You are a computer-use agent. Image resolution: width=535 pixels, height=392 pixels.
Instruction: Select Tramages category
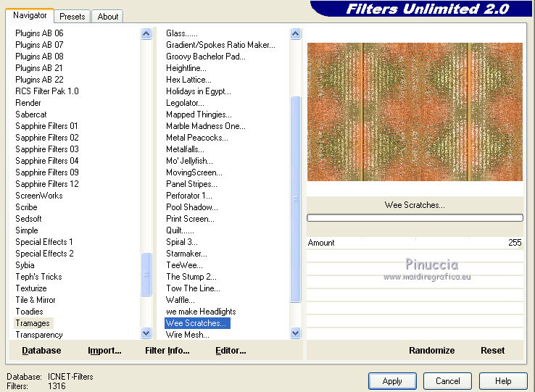pos(33,323)
